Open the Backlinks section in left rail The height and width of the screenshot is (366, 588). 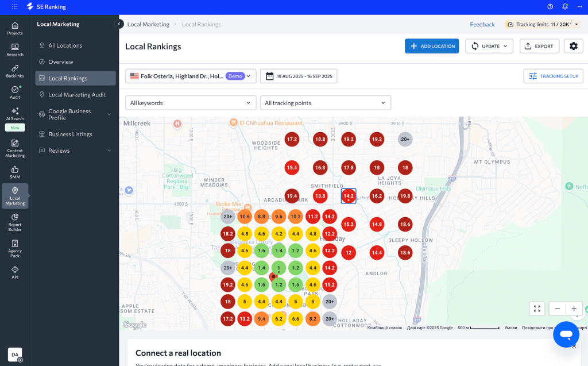(x=15, y=71)
